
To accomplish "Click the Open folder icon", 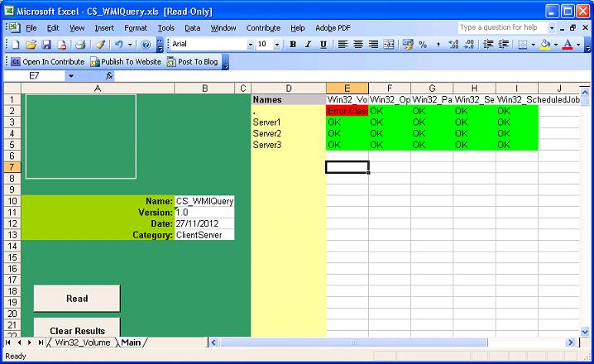I will (31, 45).
